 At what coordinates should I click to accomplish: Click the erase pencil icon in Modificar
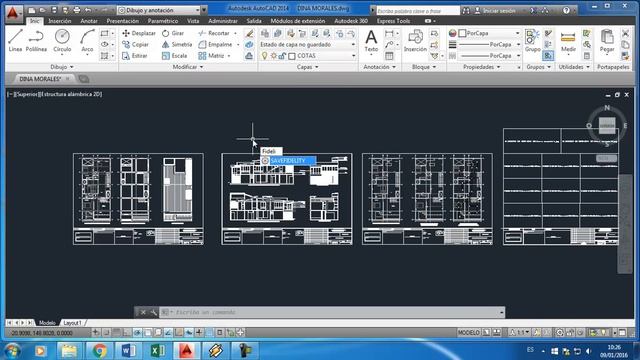pos(249,33)
